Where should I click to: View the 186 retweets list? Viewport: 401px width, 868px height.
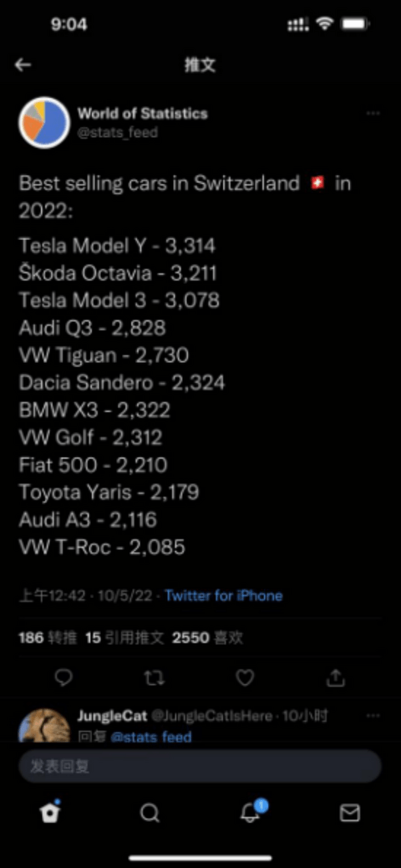(48, 638)
